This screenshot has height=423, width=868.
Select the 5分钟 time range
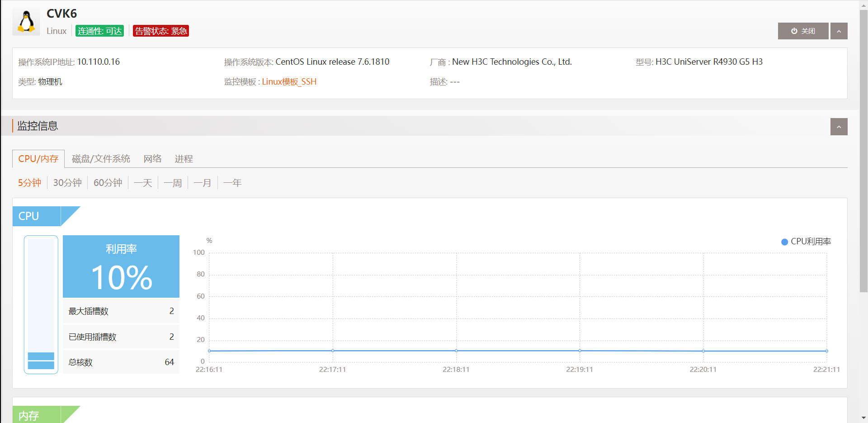click(x=29, y=183)
